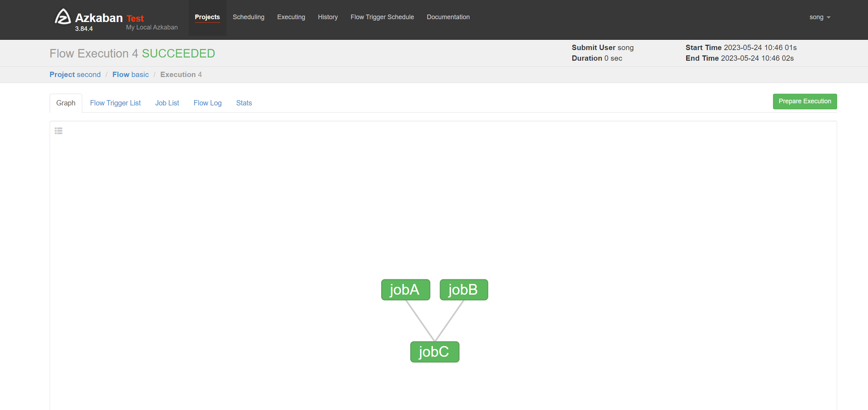This screenshot has height=410, width=868.
Task: Click the Projects navigation item
Action: [x=207, y=17]
